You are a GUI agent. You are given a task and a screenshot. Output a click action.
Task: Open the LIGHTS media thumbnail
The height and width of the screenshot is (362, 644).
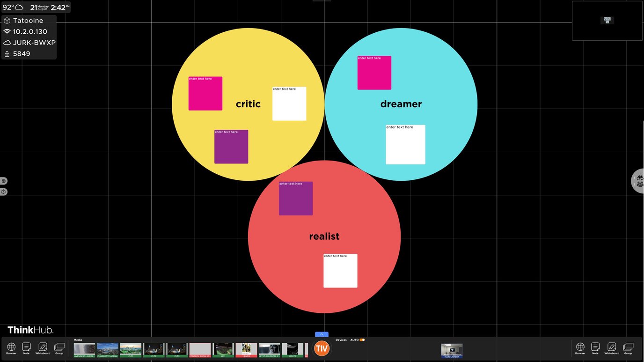tap(292, 349)
